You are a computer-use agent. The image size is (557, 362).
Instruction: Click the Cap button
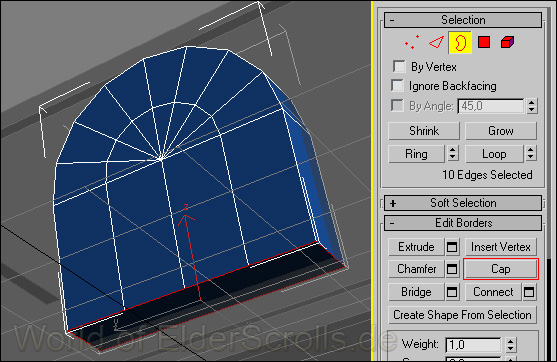pyautogui.click(x=501, y=269)
